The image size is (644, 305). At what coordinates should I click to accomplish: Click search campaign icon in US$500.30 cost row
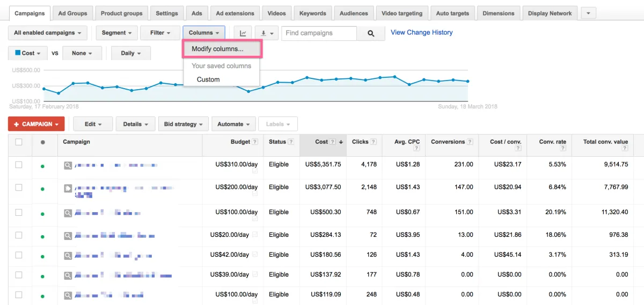point(68,213)
